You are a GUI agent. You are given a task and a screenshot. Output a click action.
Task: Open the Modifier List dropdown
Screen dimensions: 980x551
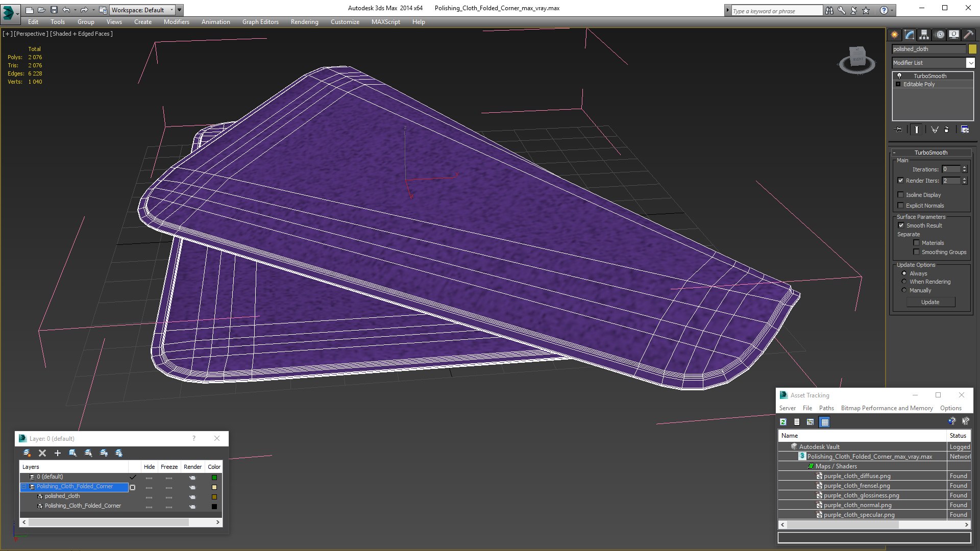coord(933,63)
